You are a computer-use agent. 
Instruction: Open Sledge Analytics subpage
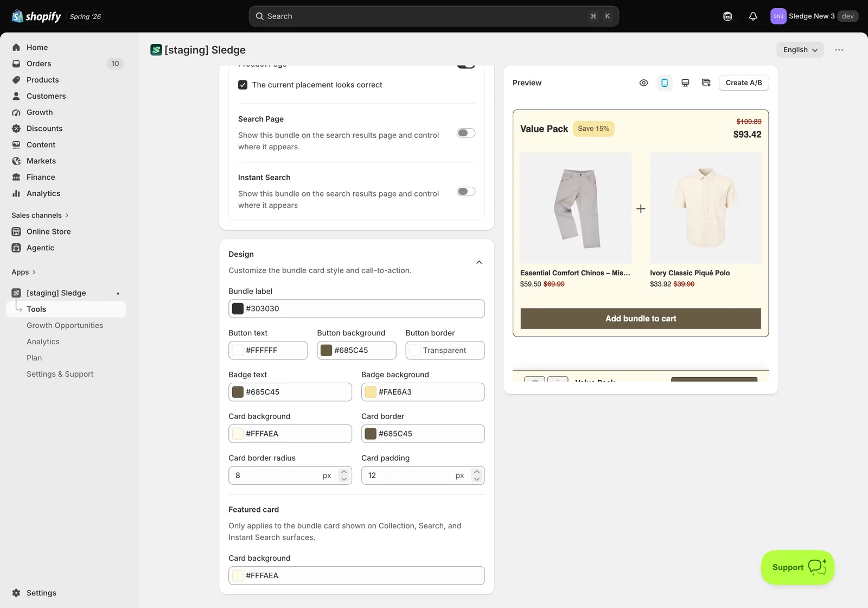(43, 341)
